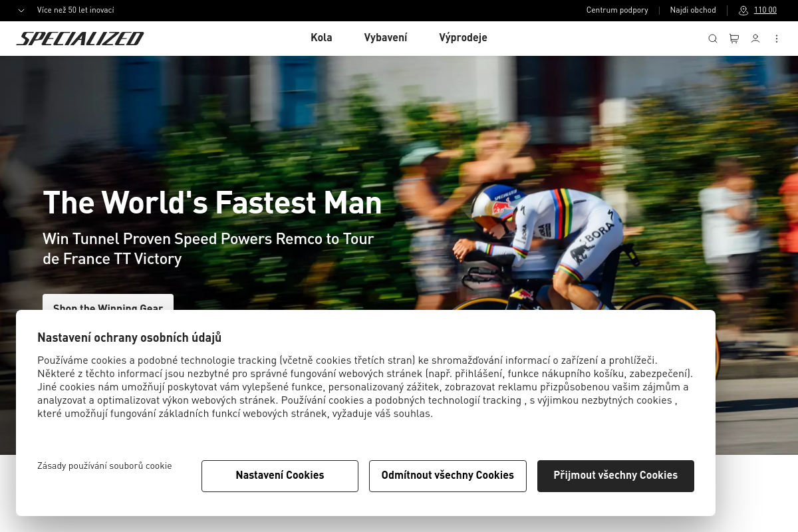Click The World's Fastest Man headline
This screenshot has width=798, height=532.
tap(212, 203)
